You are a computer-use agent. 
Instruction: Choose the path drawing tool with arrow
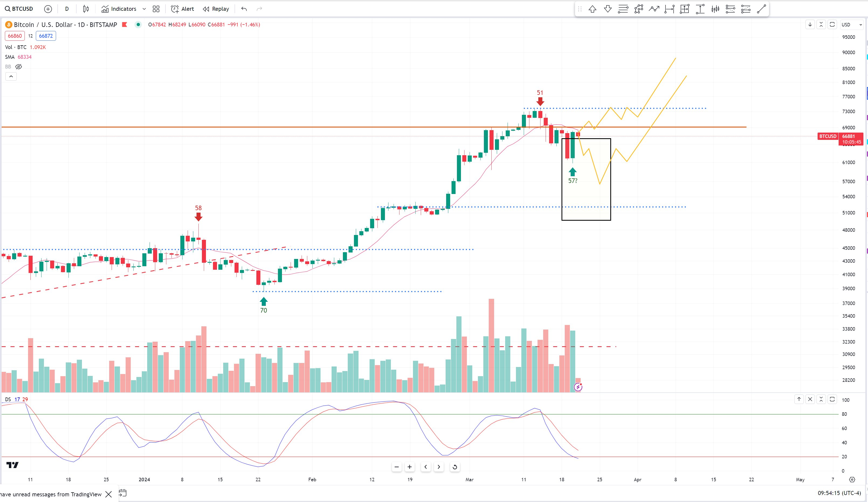pyautogui.click(x=654, y=9)
